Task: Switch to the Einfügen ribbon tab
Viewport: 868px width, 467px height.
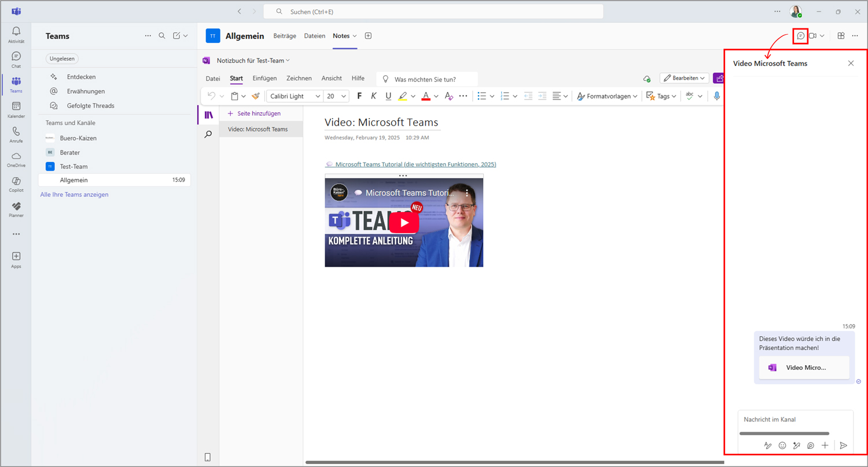Action: [x=264, y=78]
